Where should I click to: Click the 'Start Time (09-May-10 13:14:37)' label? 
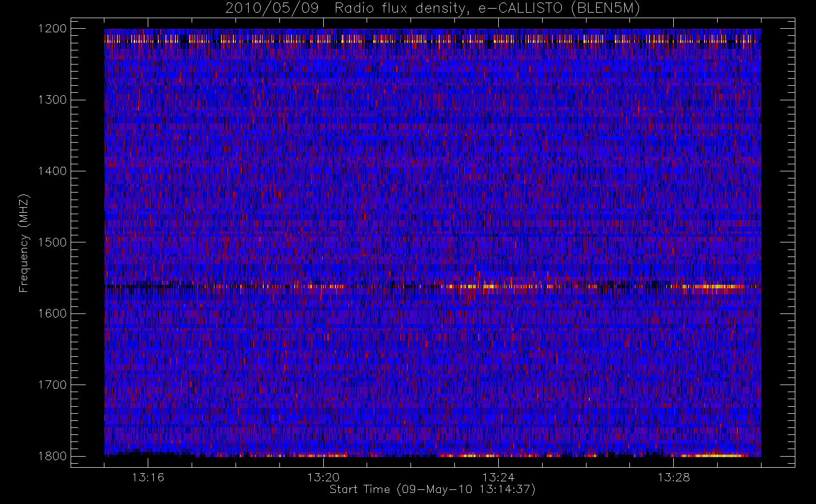coord(432,489)
